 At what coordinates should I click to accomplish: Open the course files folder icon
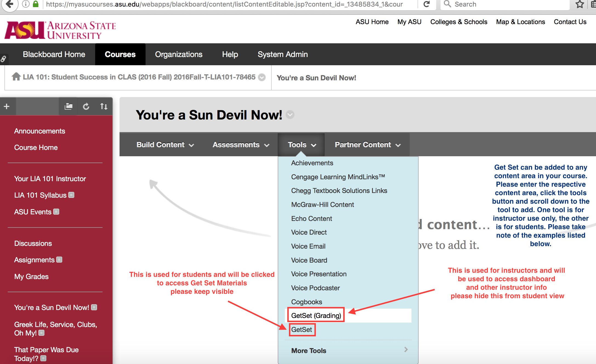tap(69, 106)
